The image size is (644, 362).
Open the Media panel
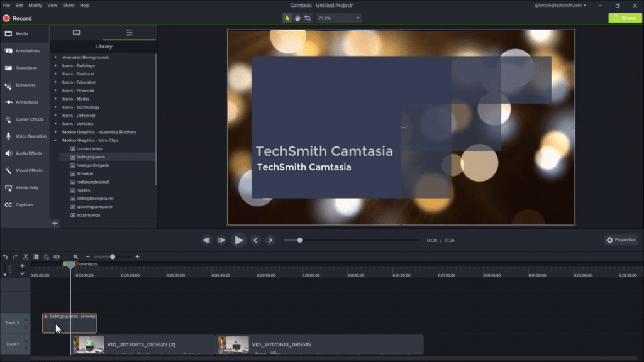click(x=25, y=34)
